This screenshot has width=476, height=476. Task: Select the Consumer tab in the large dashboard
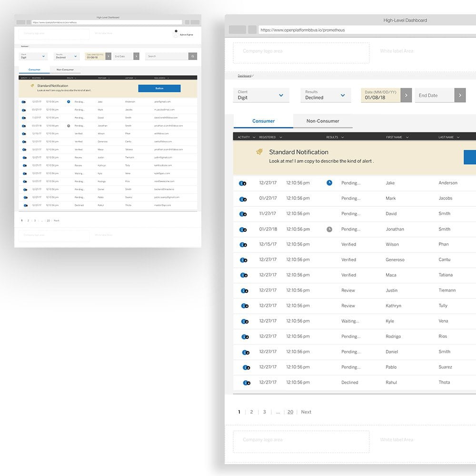(263, 121)
